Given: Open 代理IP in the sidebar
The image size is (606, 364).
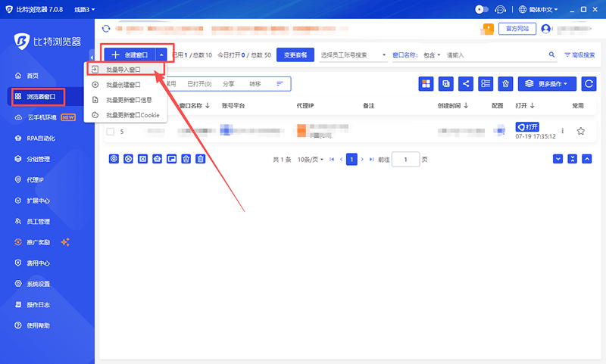Looking at the screenshot, I should tap(36, 180).
